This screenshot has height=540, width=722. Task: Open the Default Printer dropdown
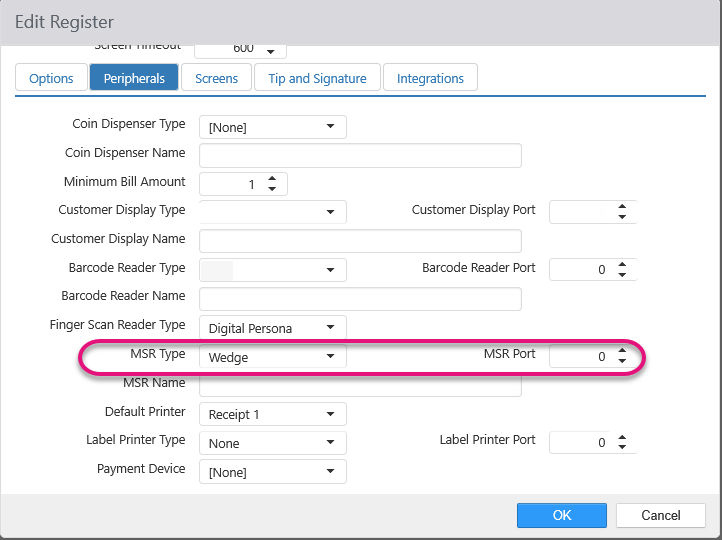point(273,414)
